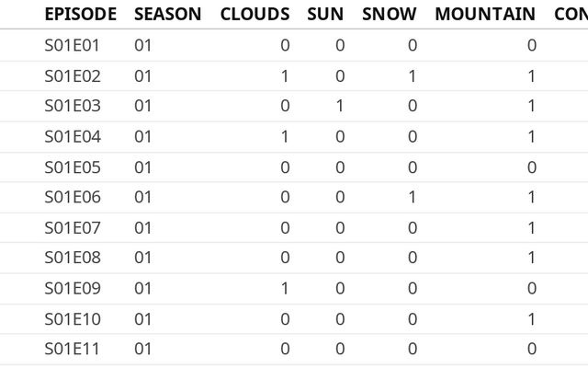Click the S01E02 episode cell

click(73, 75)
